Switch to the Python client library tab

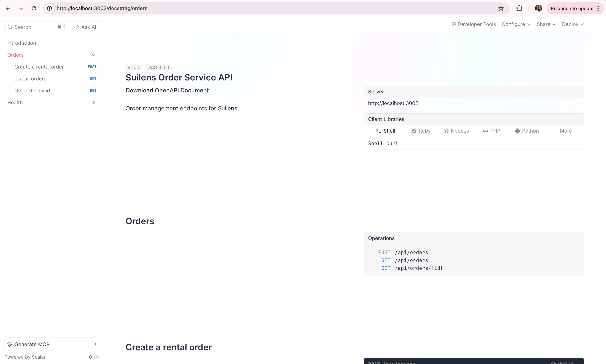coord(526,131)
